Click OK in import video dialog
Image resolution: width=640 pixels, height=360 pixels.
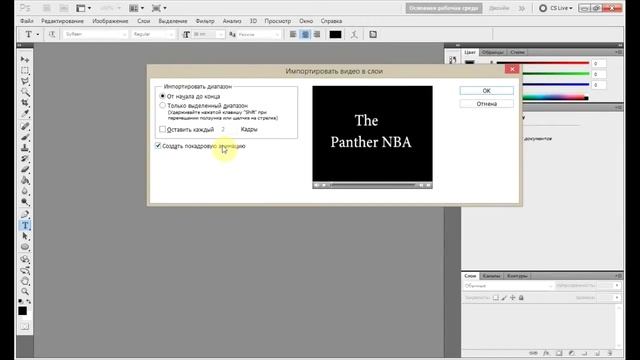(486, 91)
